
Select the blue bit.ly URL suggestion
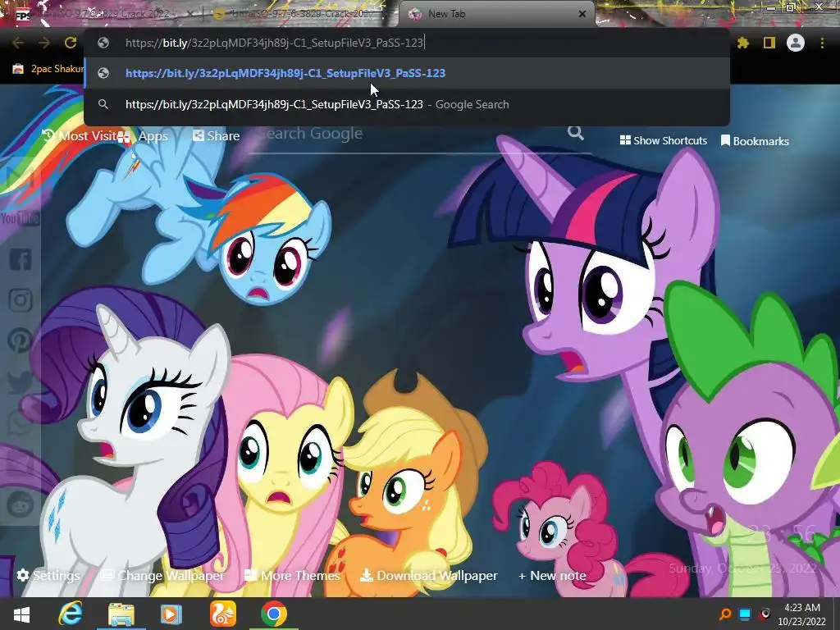pos(407,73)
